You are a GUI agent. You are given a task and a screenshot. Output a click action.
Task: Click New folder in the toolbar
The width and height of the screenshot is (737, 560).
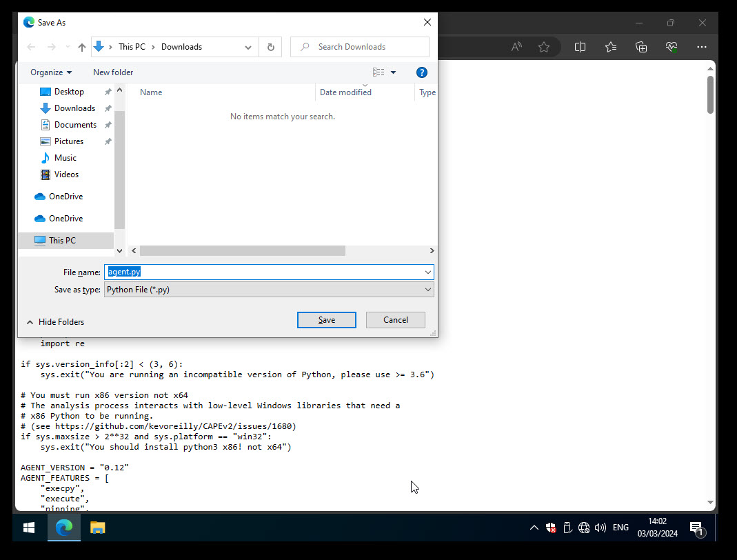tap(113, 72)
